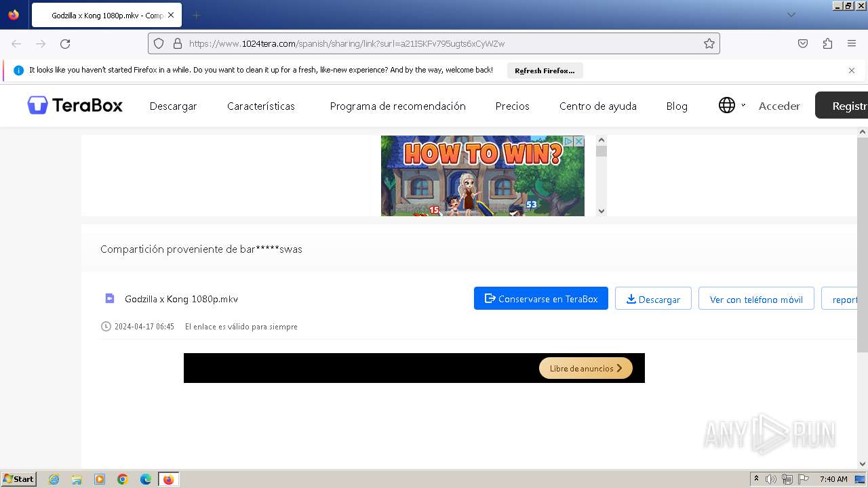Open Centro de ayuda

pos(597,106)
